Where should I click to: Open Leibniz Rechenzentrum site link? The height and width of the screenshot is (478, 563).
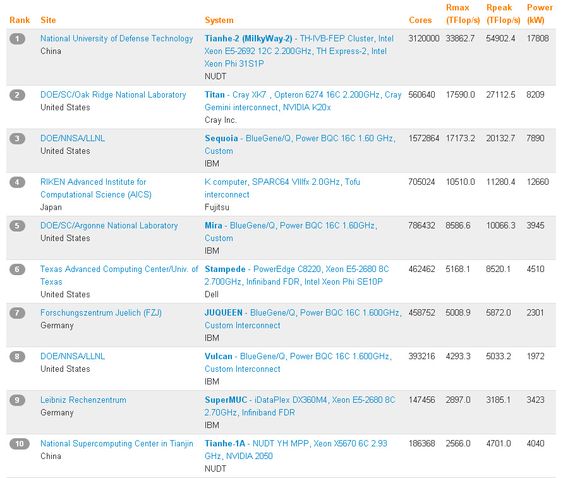pos(83,400)
